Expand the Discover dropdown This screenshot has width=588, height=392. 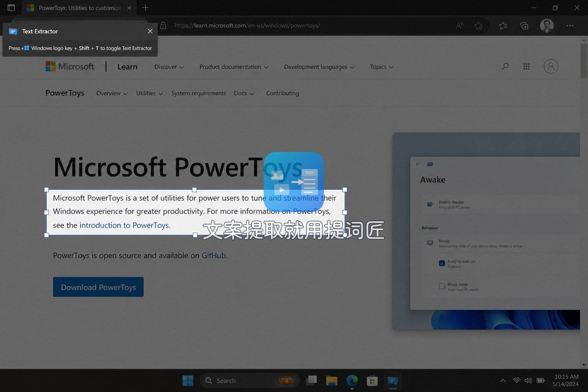pyautogui.click(x=169, y=67)
